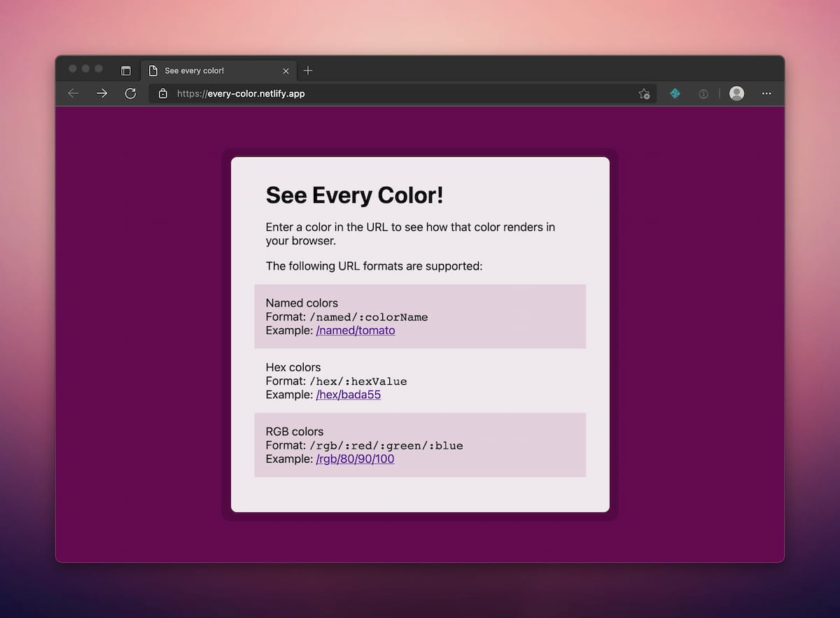Click the Back navigation arrow
This screenshot has width=840, height=618.
pyautogui.click(x=73, y=93)
